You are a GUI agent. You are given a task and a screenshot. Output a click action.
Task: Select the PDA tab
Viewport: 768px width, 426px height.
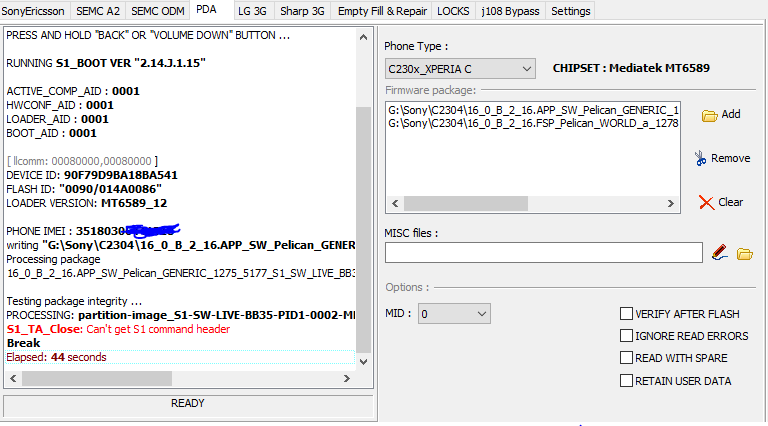(206, 10)
